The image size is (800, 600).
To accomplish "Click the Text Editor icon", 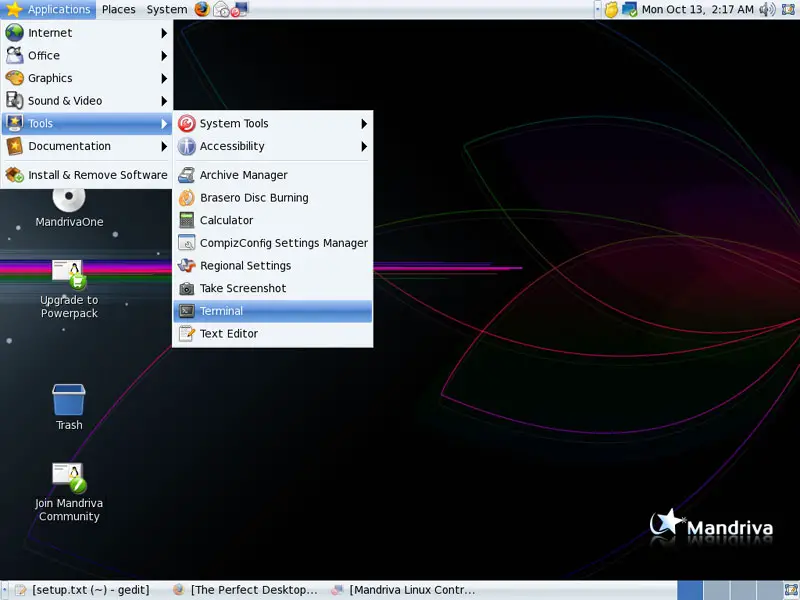I will [187, 334].
